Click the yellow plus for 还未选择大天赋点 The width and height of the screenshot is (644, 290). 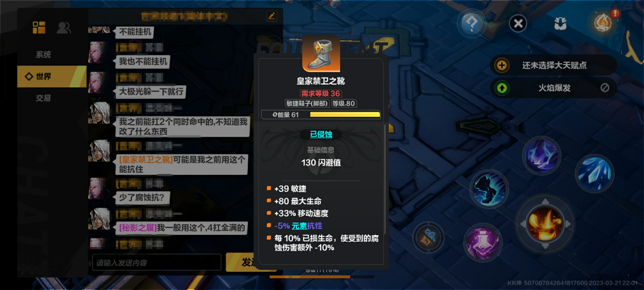[x=502, y=65]
